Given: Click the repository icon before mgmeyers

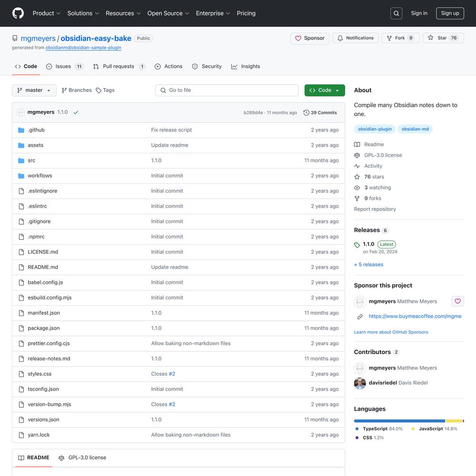Looking at the screenshot, I should (x=15, y=38).
